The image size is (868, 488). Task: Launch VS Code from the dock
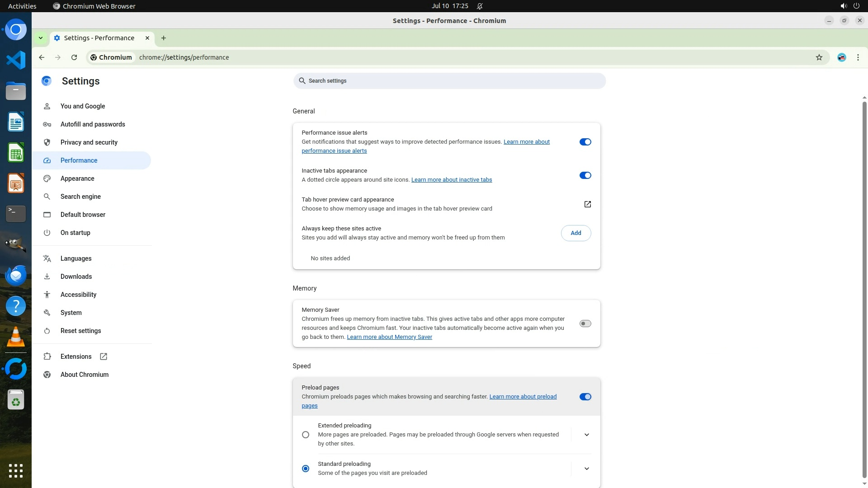[16, 60]
